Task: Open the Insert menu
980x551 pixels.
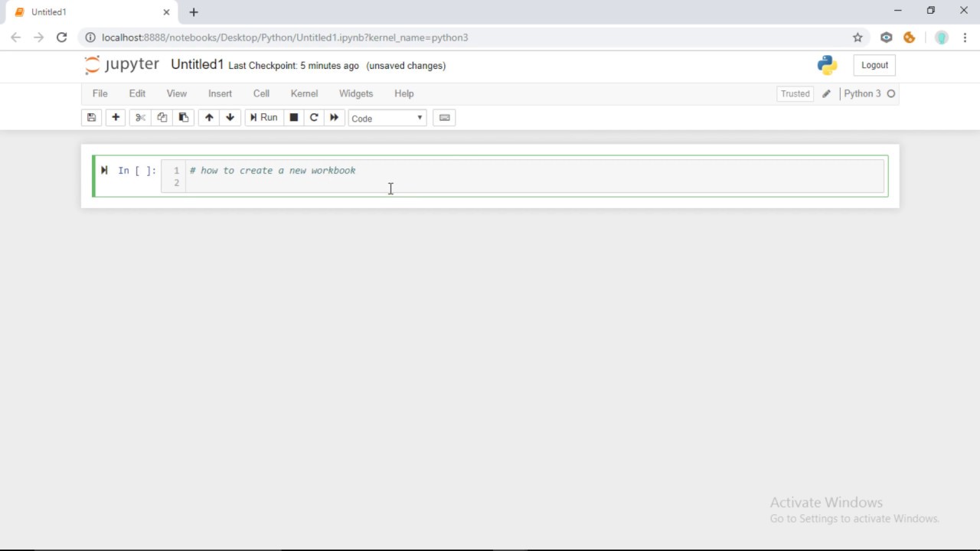Action: click(220, 93)
